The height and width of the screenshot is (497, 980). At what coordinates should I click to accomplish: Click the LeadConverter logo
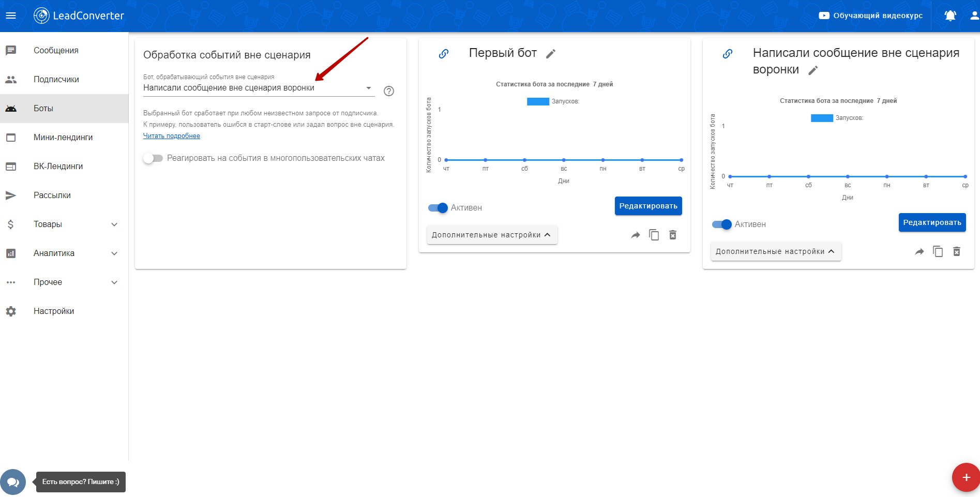pyautogui.click(x=79, y=16)
